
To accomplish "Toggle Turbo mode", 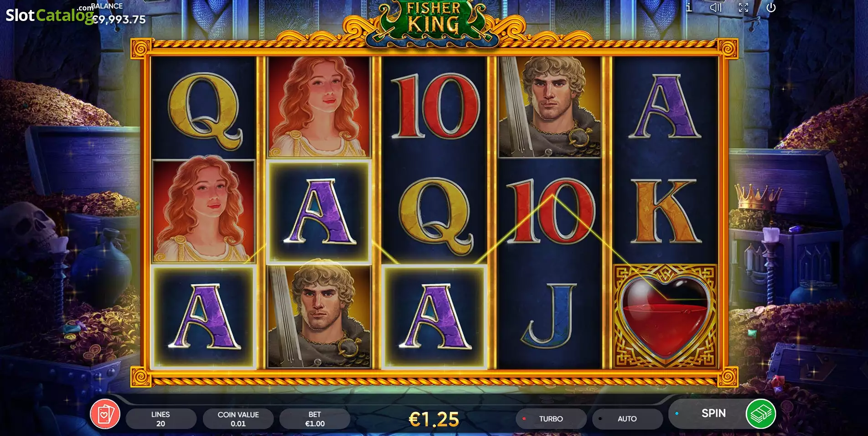I will [551, 419].
